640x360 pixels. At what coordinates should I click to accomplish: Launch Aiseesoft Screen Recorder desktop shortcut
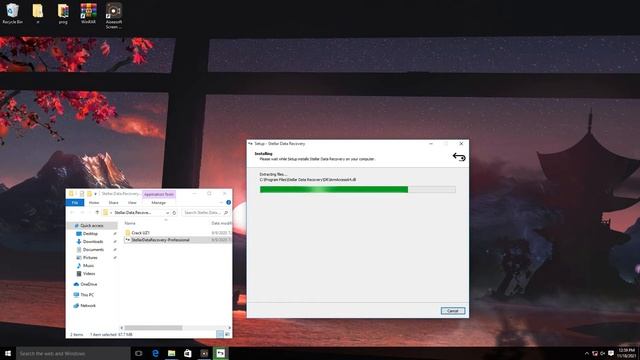[114, 16]
